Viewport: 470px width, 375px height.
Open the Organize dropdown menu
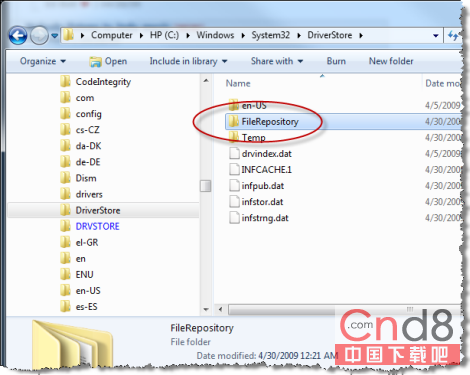(x=43, y=61)
